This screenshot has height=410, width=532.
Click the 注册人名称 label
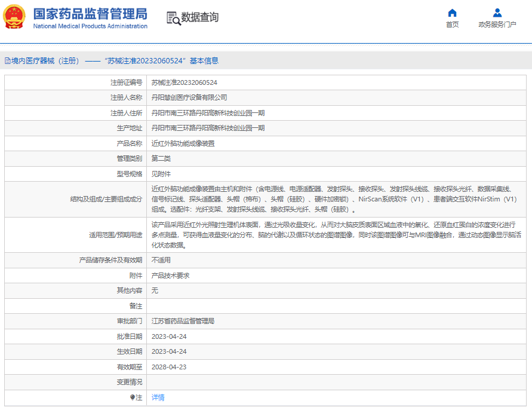[x=126, y=97]
